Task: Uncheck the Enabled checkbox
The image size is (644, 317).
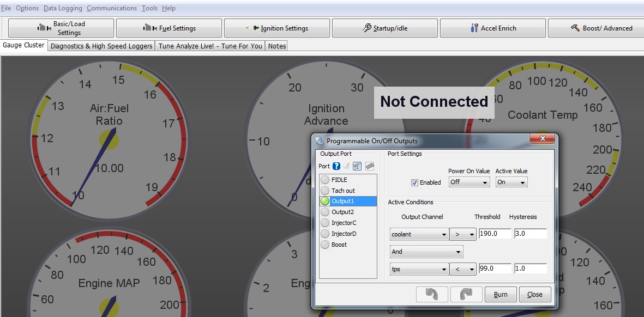Action: tap(415, 182)
